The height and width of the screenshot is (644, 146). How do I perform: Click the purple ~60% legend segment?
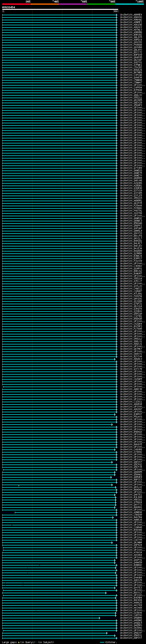coord(73,4)
